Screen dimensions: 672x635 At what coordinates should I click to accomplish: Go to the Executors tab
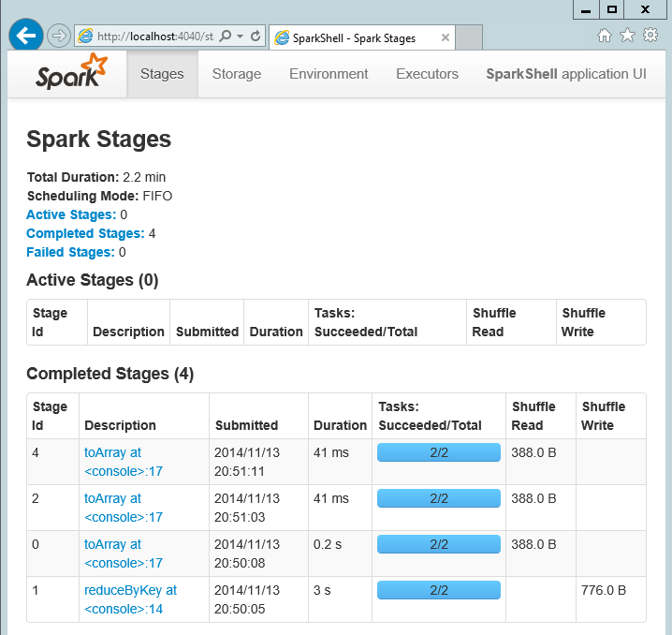[x=427, y=74]
